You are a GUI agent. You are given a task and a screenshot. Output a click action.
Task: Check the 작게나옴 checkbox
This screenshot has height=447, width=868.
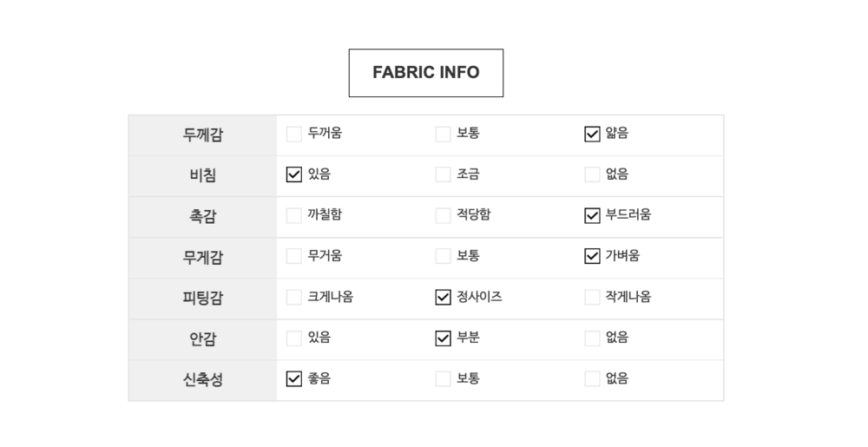point(592,297)
